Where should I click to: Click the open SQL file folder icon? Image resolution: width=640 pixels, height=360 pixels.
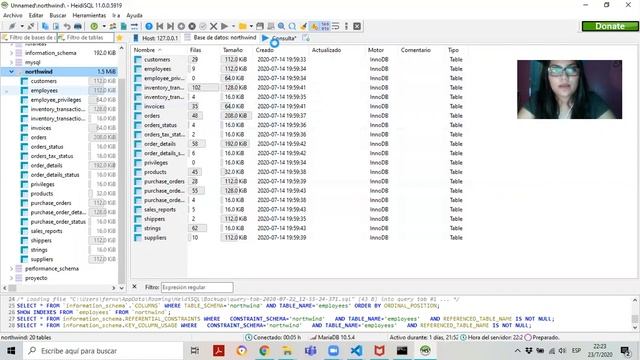coord(242,26)
